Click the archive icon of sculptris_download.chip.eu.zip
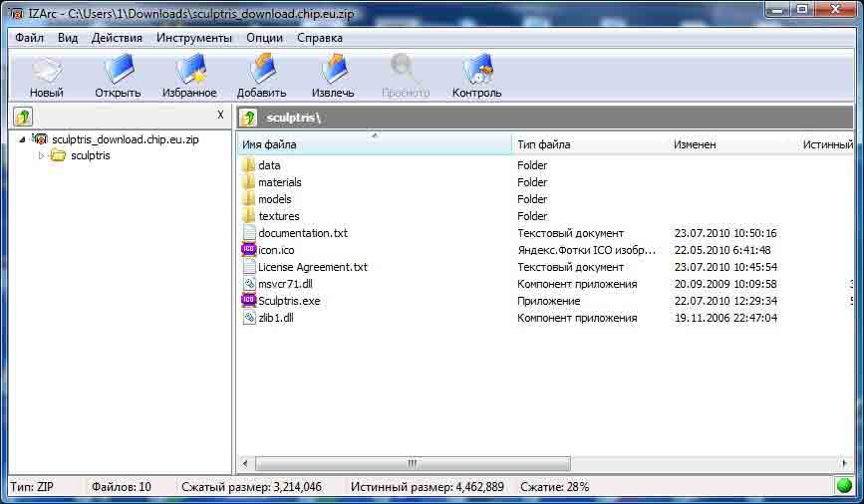The height and width of the screenshot is (504, 864). [40, 139]
